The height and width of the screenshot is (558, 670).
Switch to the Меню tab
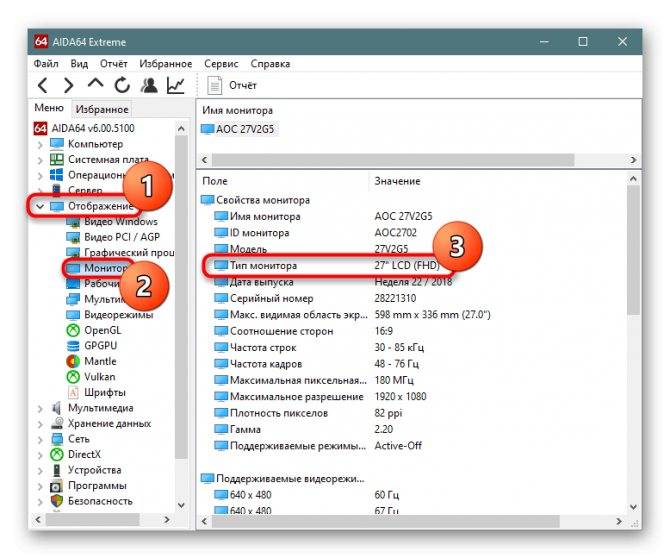pos(49,108)
